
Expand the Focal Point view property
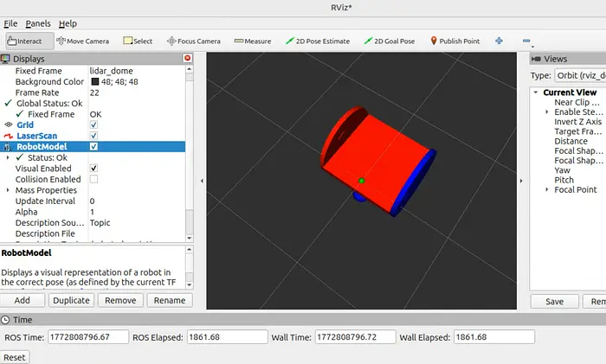[x=546, y=190]
